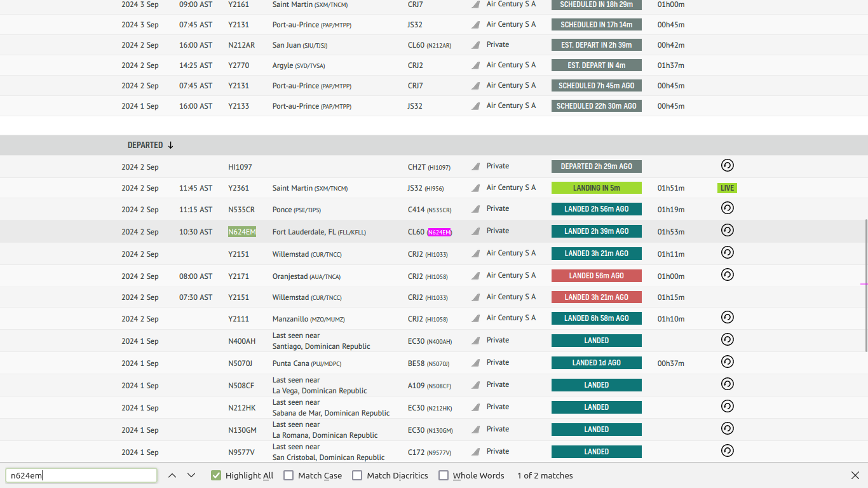The width and height of the screenshot is (868, 488).
Task: Click signal icon in HI1097 row
Action: tap(475, 166)
